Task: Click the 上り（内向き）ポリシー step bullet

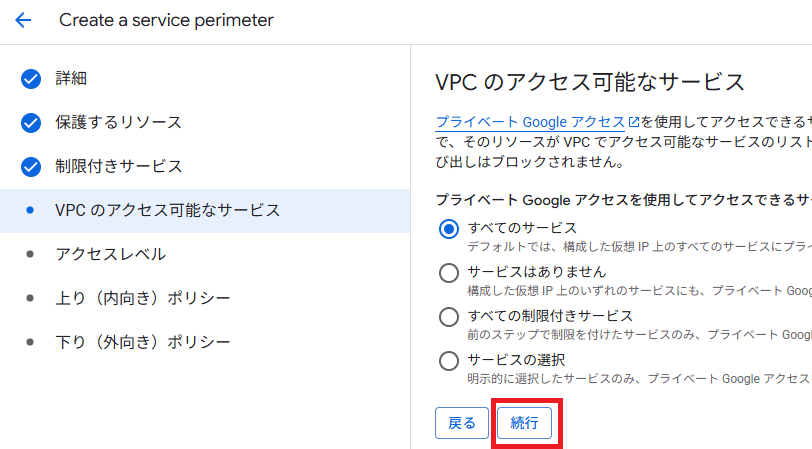Action: pos(31,298)
